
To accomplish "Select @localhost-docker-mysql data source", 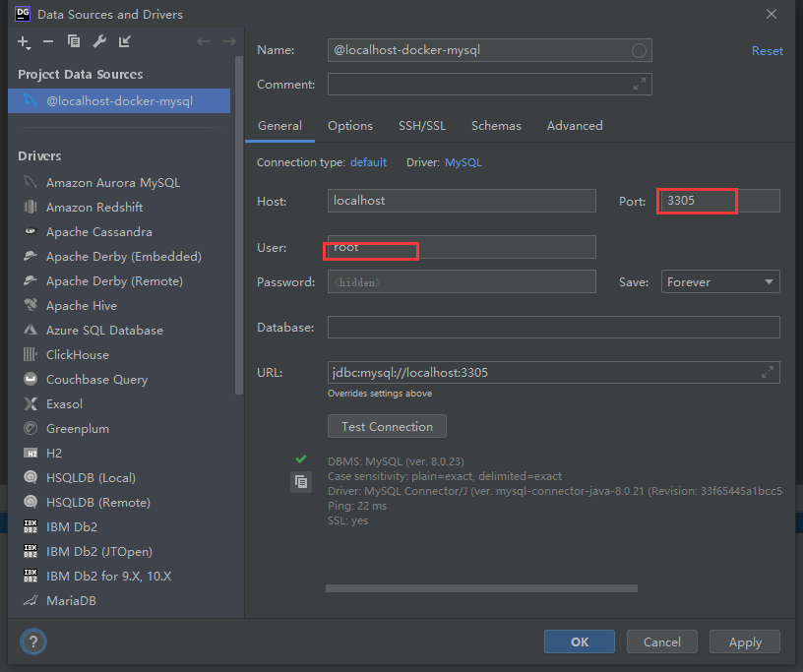I will tap(119, 101).
